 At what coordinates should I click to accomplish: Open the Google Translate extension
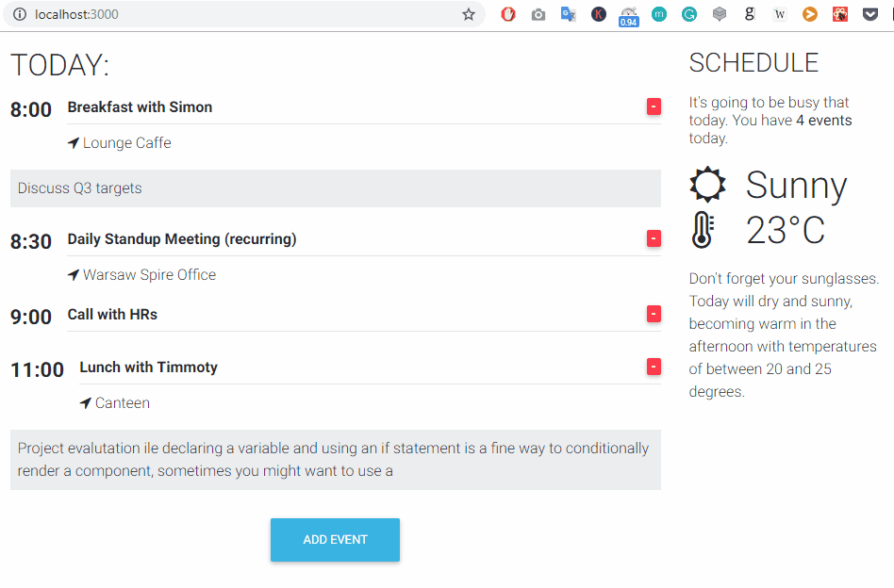click(x=568, y=14)
